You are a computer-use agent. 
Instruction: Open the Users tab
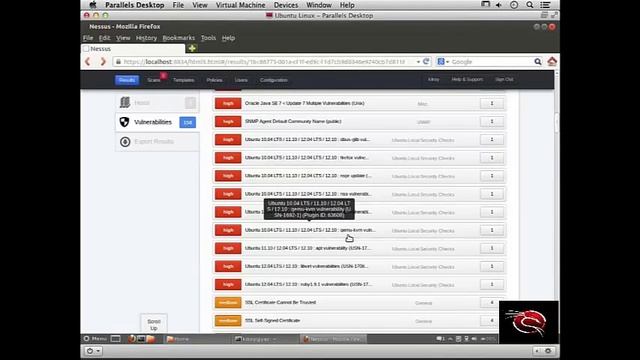(x=241, y=80)
